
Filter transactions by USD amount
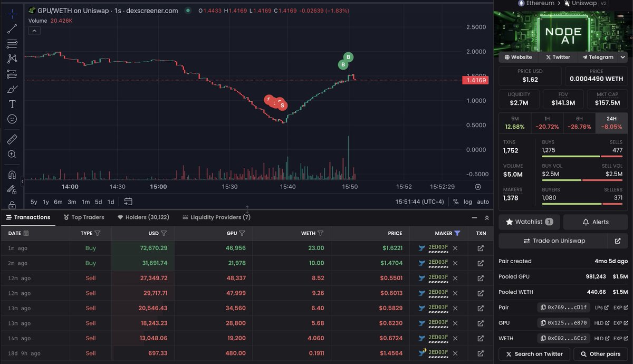[164, 233]
